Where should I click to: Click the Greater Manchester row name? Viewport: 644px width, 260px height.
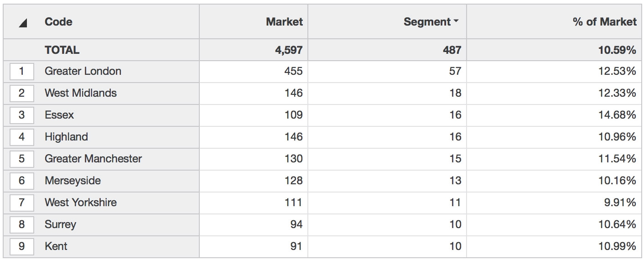(x=93, y=159)
